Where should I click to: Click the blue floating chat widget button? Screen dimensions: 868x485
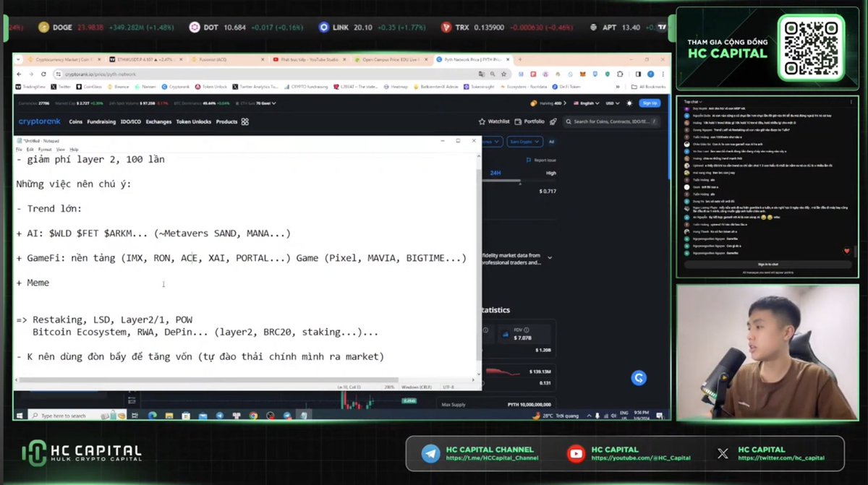(639, 377)
